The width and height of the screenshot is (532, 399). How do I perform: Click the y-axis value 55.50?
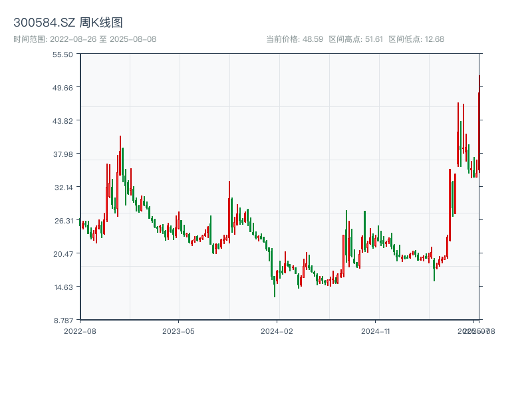[x=63, y=55]
